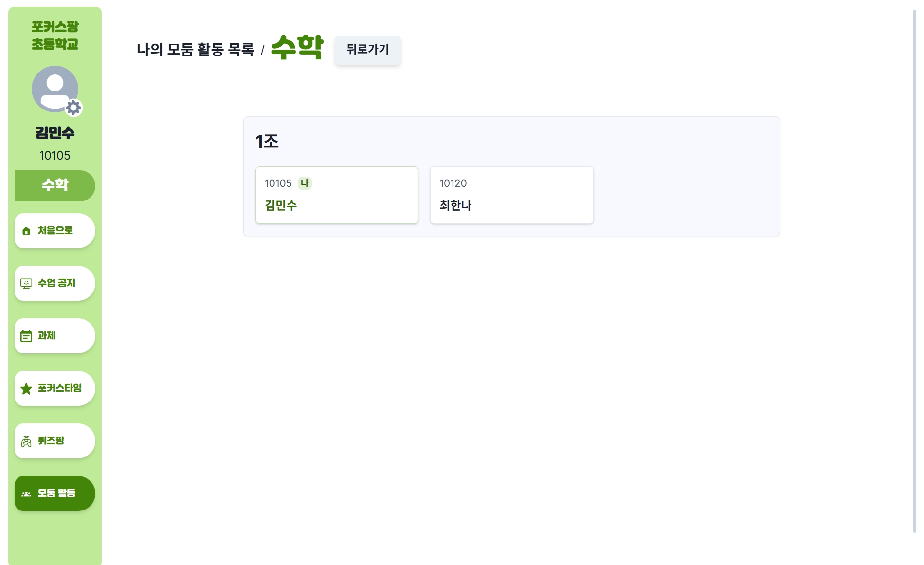Click the profile settings gear icon
This screenshot has height=565, width=924.
(x=73, y=108)
